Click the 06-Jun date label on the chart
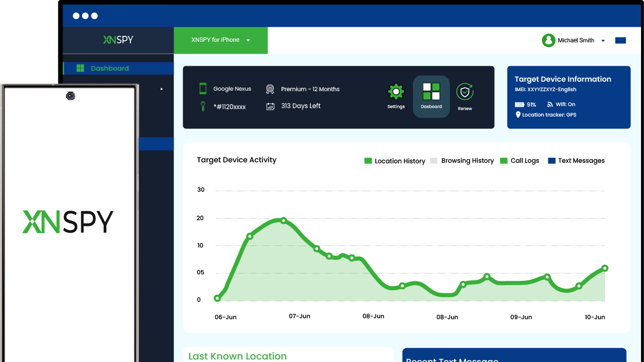Screen dimensions: 644x362 point(225,317)
